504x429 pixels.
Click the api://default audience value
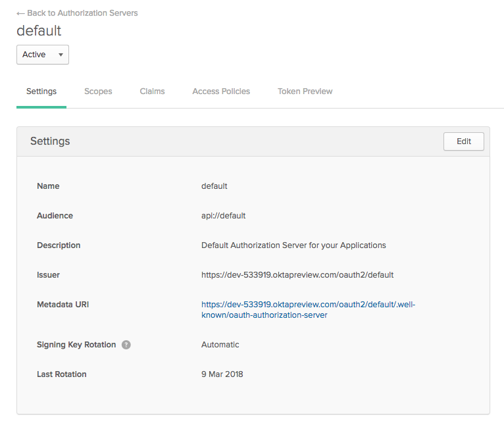tap(224, 216)
